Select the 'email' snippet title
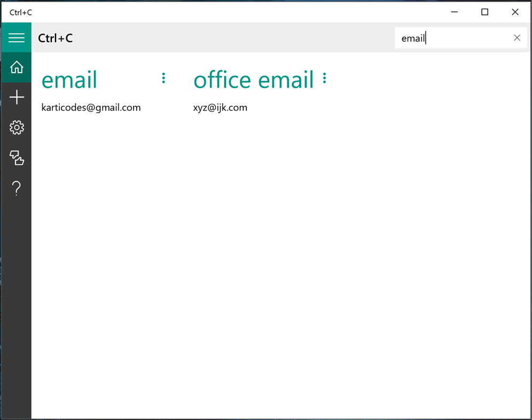 pos(69,80)
